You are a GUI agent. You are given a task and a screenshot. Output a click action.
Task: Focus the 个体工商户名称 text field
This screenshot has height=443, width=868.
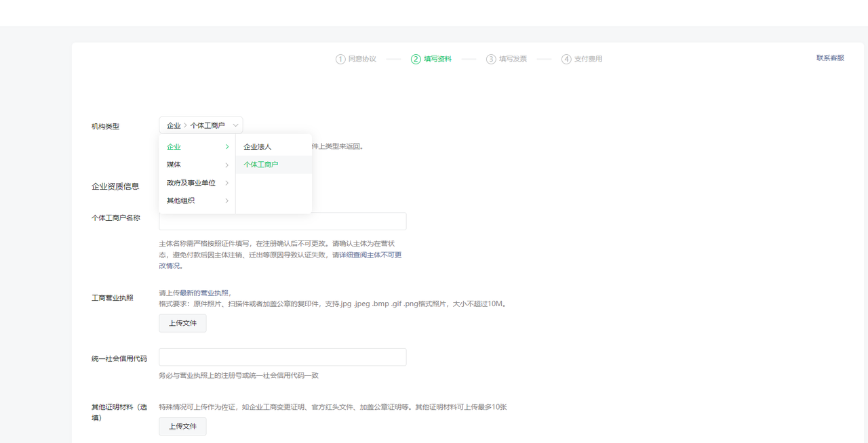pos(282,221)
